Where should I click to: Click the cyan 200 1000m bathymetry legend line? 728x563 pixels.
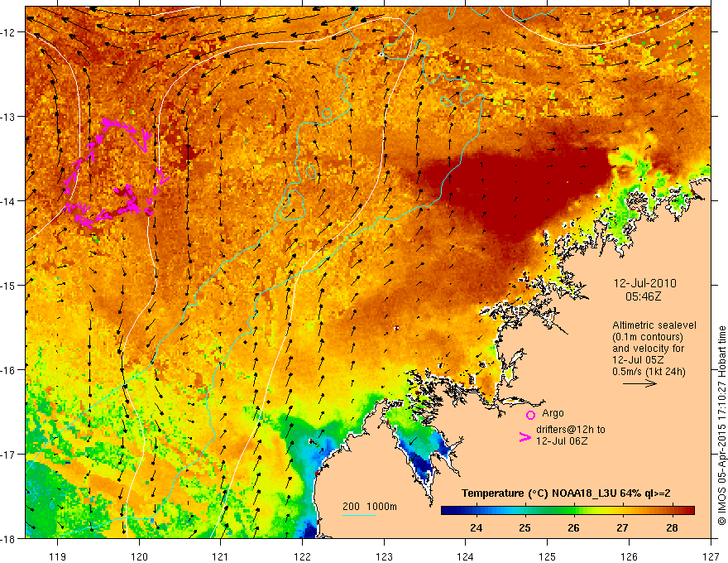point(359,515)
